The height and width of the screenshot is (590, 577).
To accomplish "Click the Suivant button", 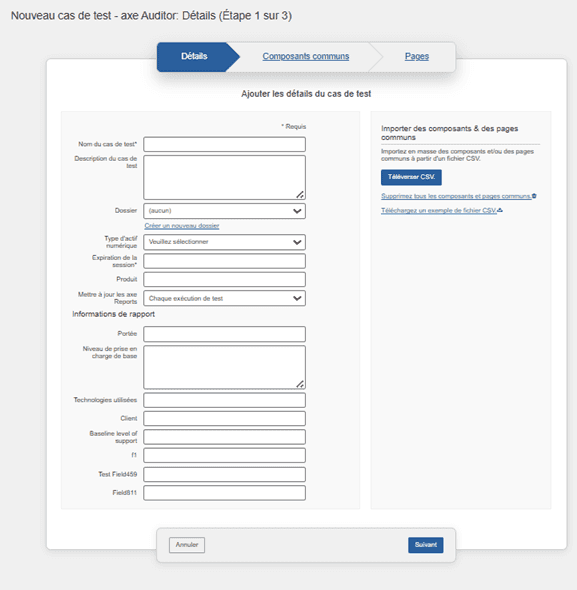I will [426, 545].
